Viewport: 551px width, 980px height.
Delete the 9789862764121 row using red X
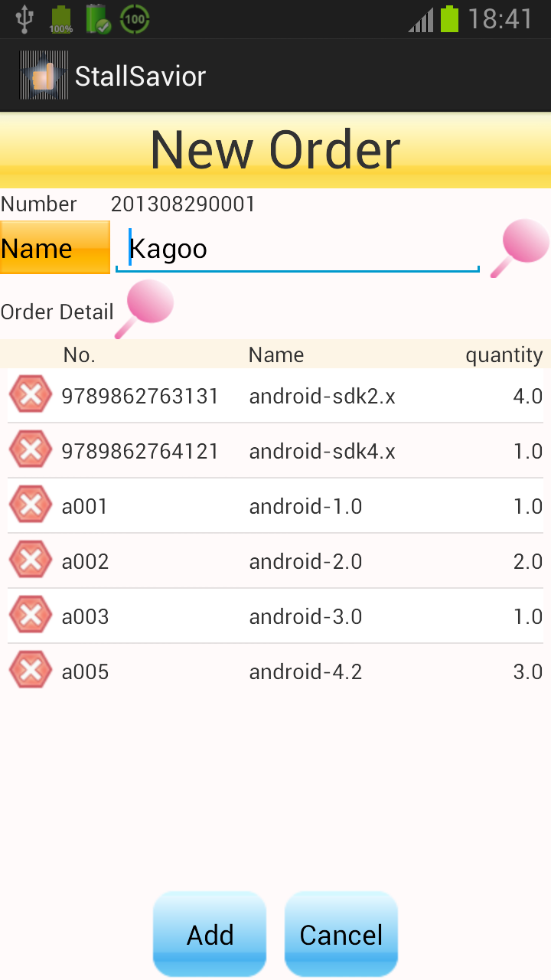pos(31,450)
